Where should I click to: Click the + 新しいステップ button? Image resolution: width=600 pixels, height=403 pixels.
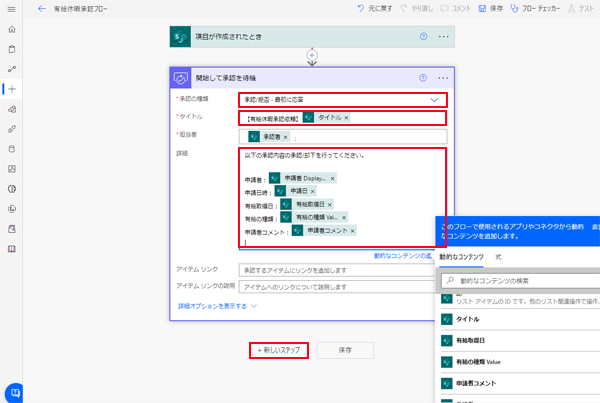279,350
